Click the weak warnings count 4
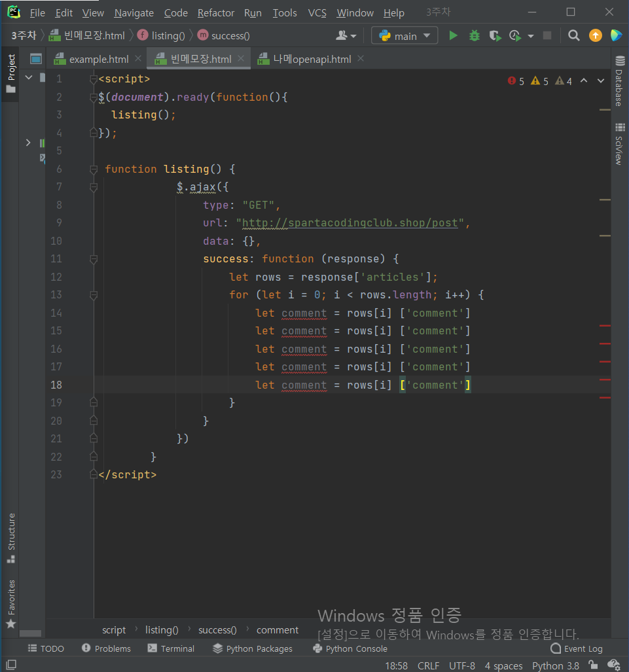The width and height of the screenshot is (629, 672). [x=564, y=81]
